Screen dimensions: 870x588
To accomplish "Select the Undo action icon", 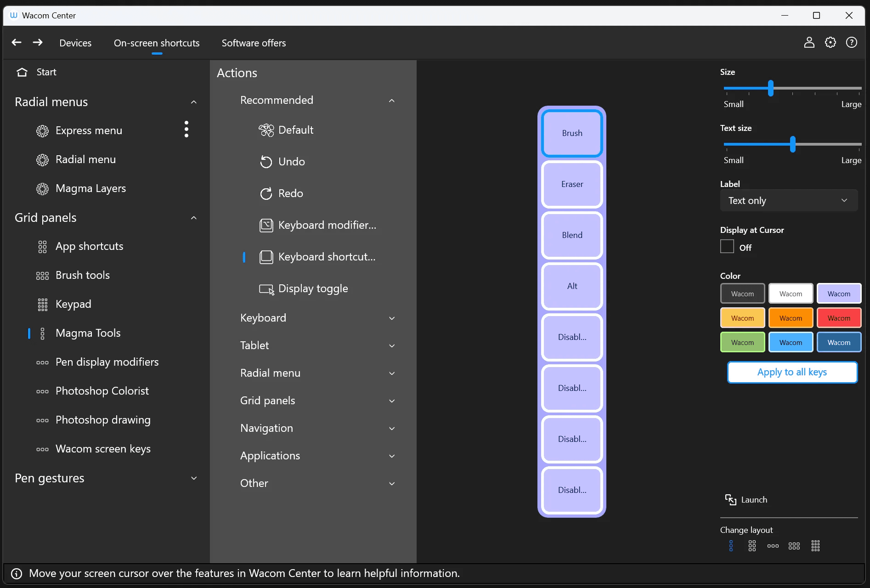I will 266,162.
